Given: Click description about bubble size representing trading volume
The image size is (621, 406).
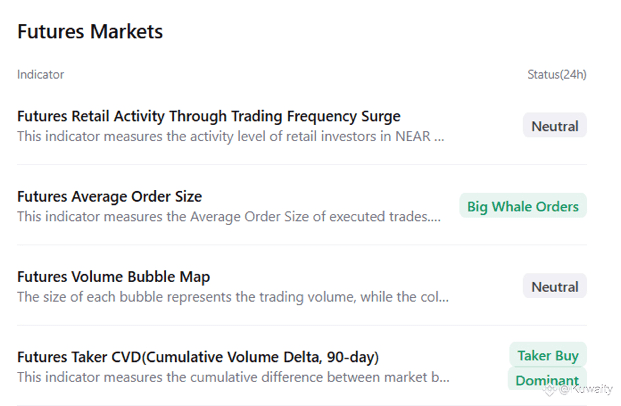Looking at the screenshot, I should pos(220,297).
